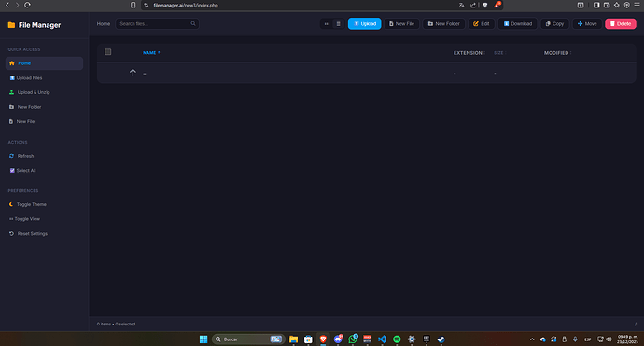Click the Move button
644x346 pixels.
(587, 24)
